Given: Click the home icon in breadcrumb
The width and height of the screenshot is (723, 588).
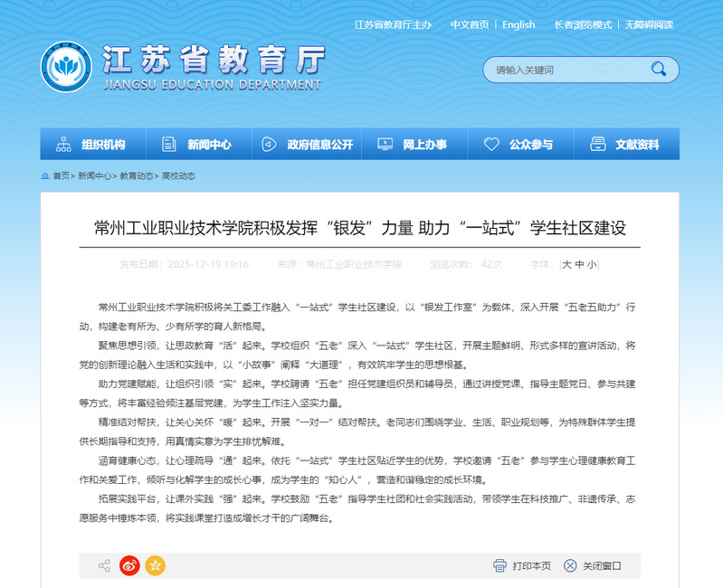Looking at the screenshot, I should coord(45,175).
